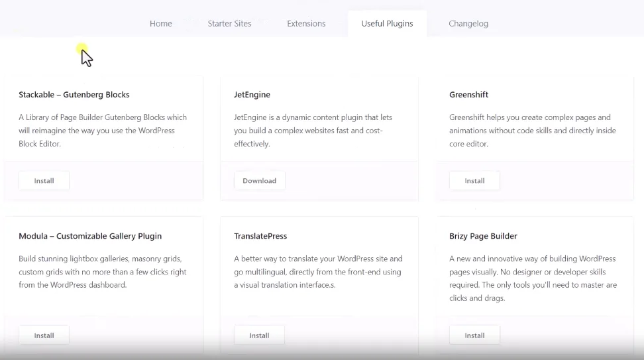Click the Brizy Page Builder title
The image size is (644, 360).
[x=483, y=236]
